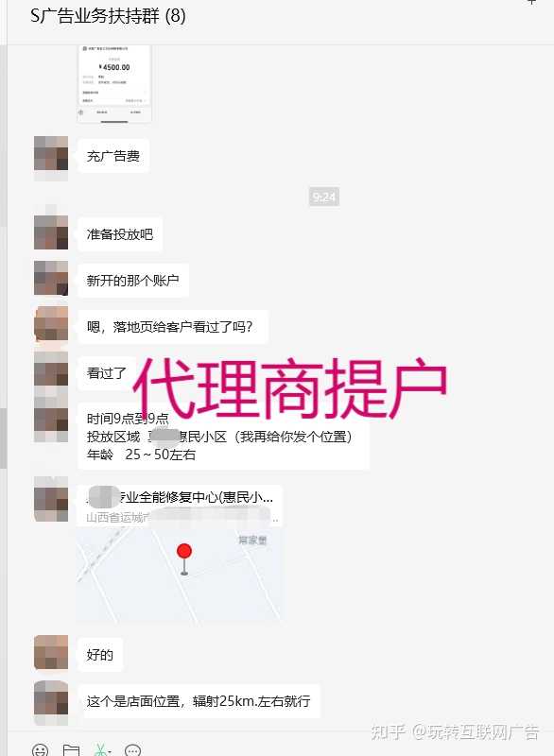
Task: Open the shared location map preview
Action: [180, 576]
